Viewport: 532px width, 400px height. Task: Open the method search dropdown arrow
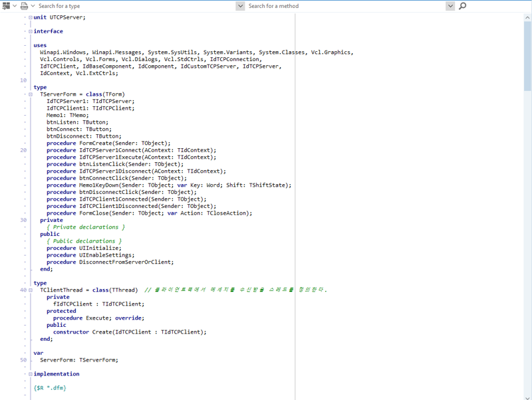pyautogui.click(x=450, y=6)
